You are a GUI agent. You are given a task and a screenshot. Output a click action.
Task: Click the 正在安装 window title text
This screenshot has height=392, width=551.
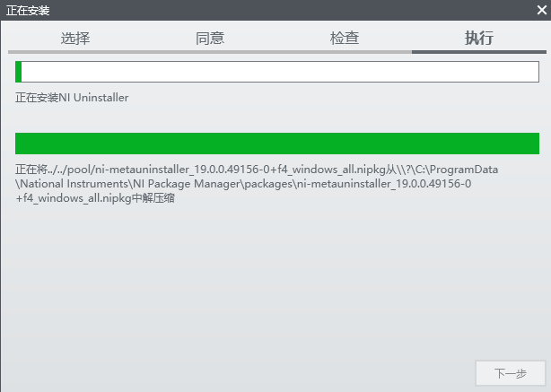(x=29, y=10)
